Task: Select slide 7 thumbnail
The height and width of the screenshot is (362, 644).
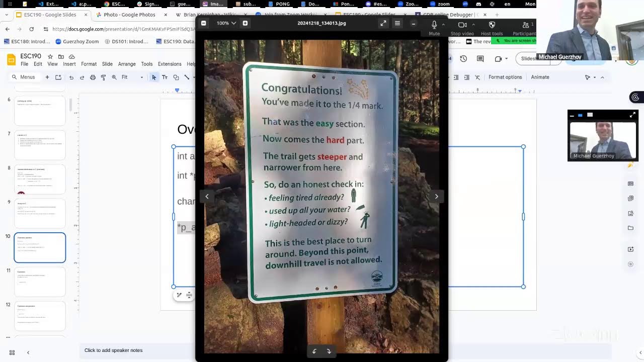Action: pos(40,145)
